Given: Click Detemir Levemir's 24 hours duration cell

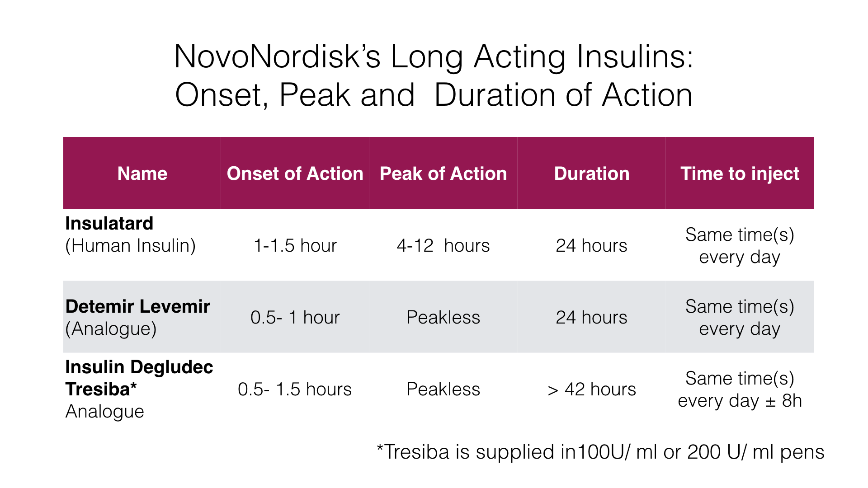Looking at the screenshot, I should point(591,317).
